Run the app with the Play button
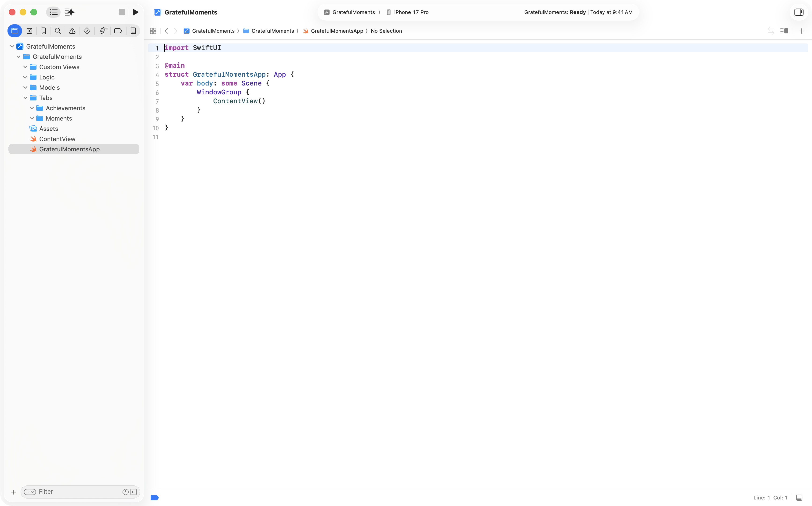The image size is (812, 506). (136, 12)
